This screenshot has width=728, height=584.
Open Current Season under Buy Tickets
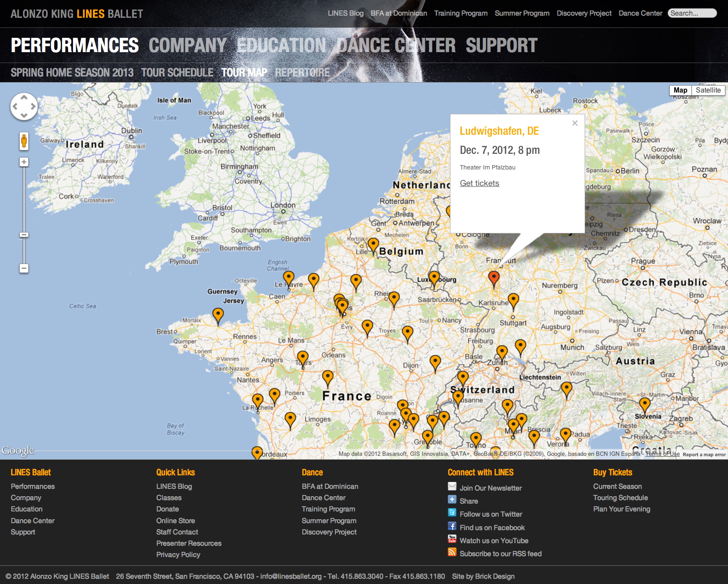(618, 486)
